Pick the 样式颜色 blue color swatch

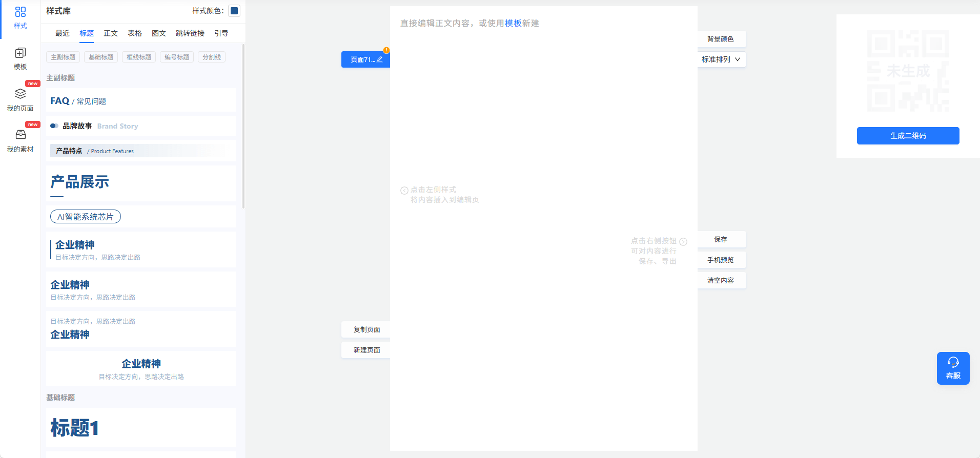pos(234,11)
